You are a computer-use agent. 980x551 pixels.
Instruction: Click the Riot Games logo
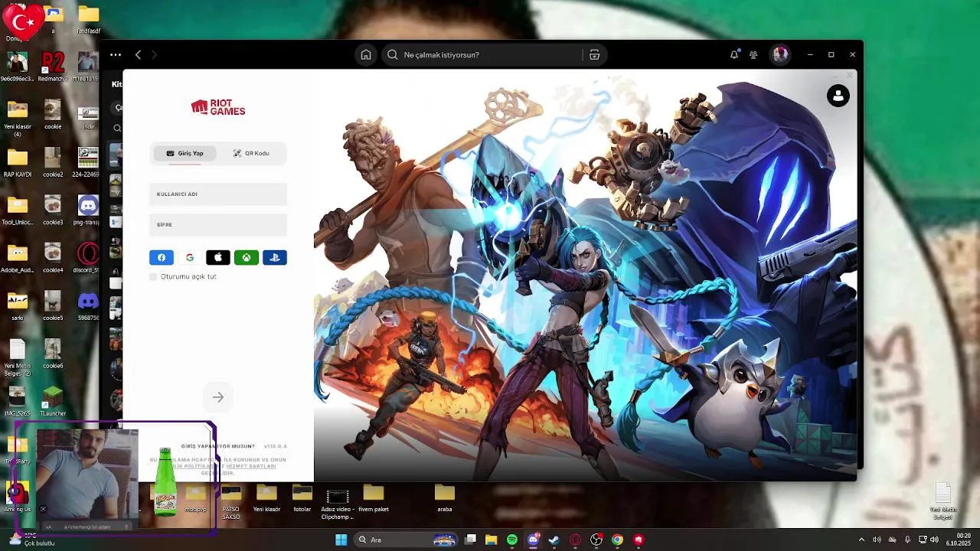(x=218, y=107)
